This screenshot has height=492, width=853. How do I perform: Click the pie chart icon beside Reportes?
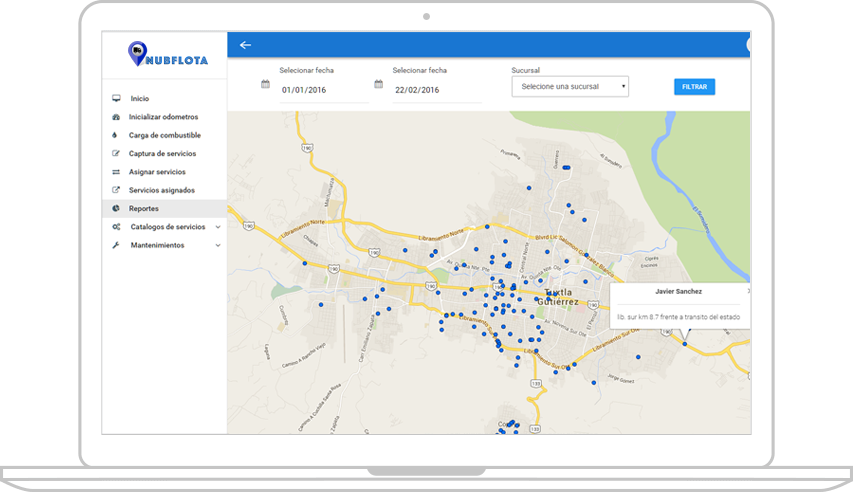[x=116, y=208]
